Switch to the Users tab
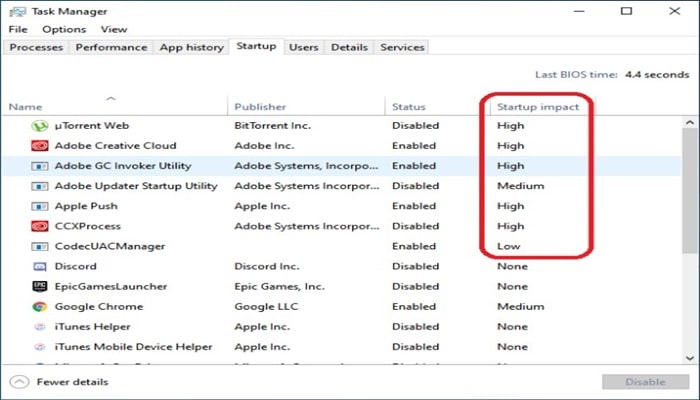 tap(304, 47)
